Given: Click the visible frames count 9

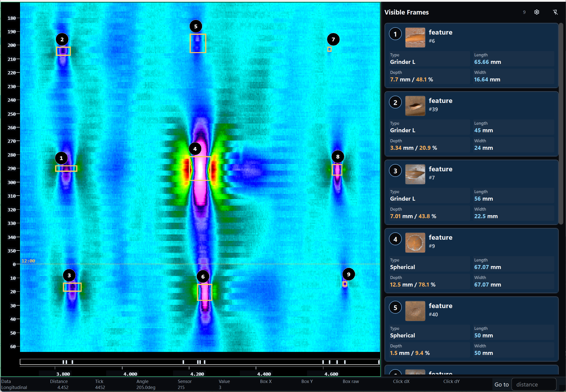Looking at the screenshot, I should click(524, 12).
